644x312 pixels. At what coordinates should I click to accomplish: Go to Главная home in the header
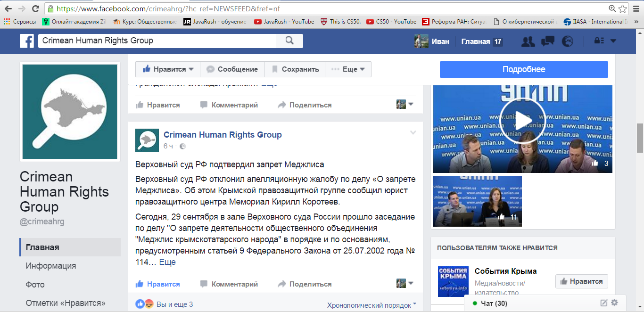point(475,41)
